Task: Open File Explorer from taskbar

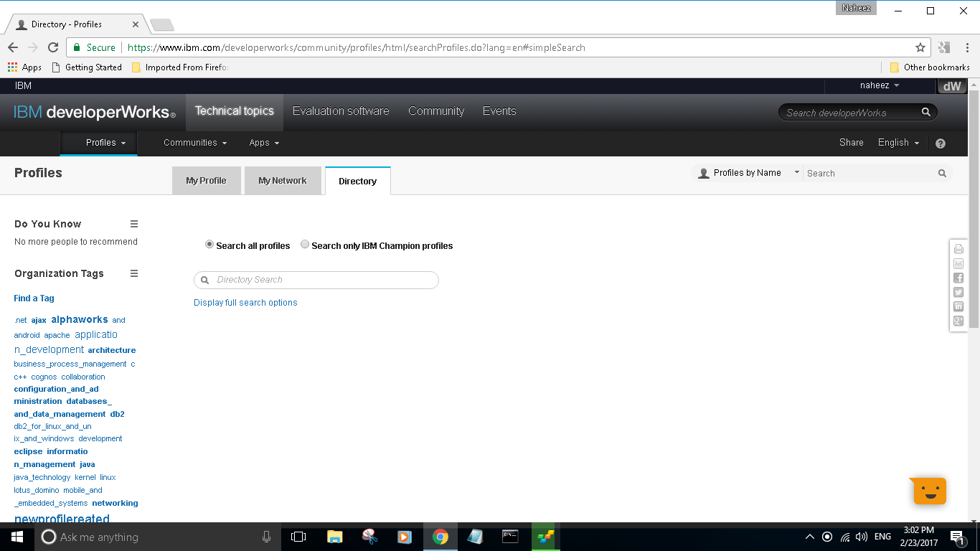Action: click(x=334, y=537)
